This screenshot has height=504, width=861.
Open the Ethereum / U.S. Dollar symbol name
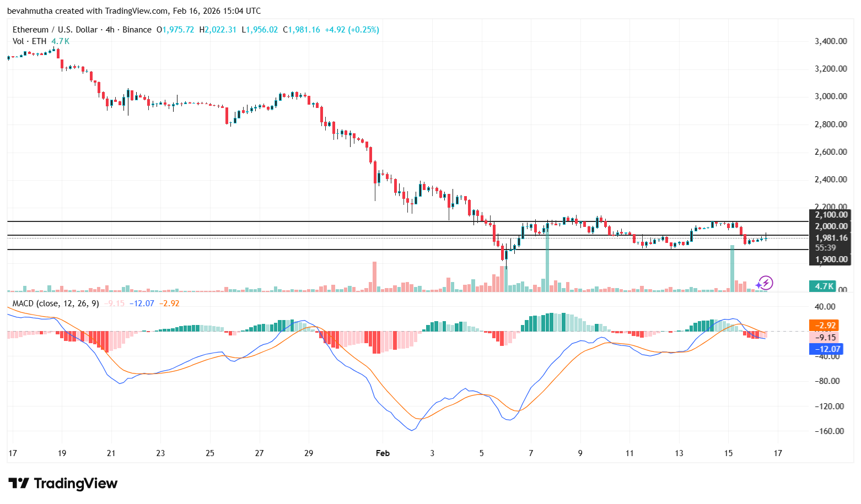55,30
